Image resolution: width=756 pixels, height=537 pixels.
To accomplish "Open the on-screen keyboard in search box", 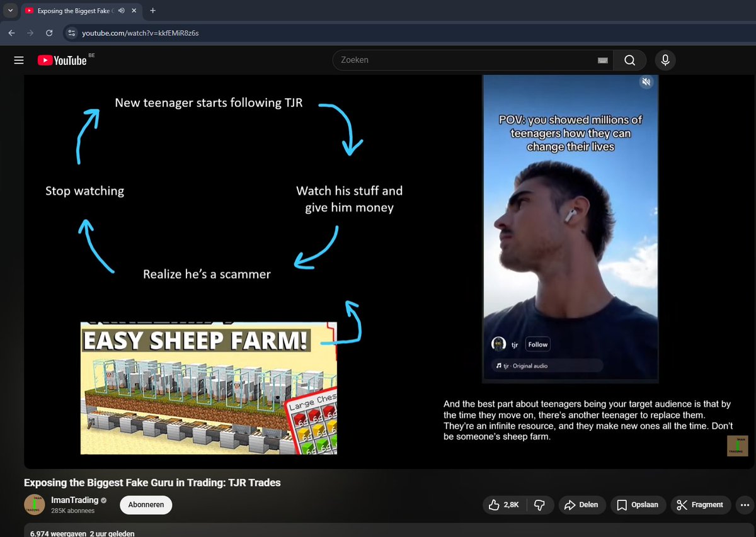I will [x=602, y=60].
